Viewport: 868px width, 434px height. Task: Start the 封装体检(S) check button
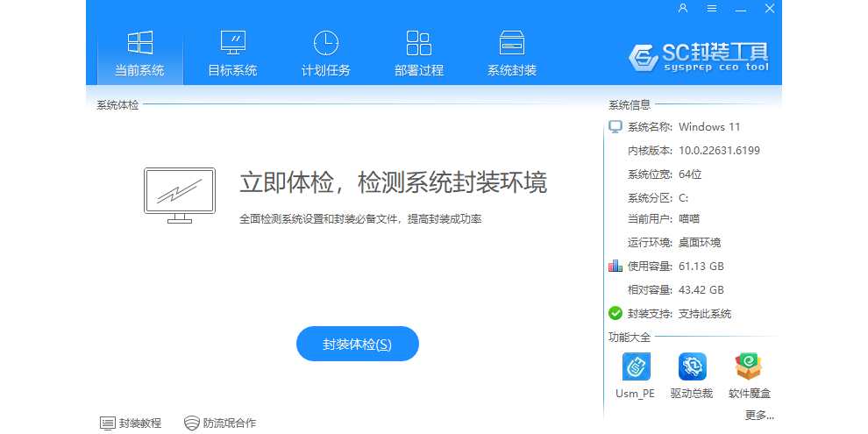click(358, 344)
